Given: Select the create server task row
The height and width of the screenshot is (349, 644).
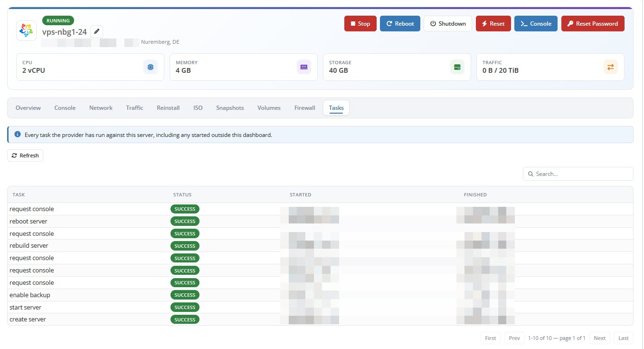Looking at the screenshot, I should pos(320,320).
